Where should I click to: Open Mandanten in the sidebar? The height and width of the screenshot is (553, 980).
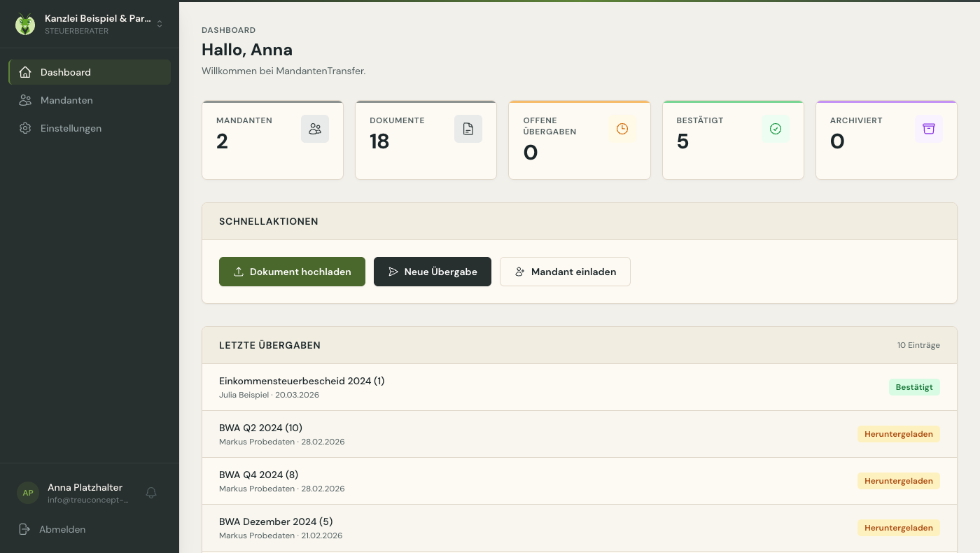[90, 100]
